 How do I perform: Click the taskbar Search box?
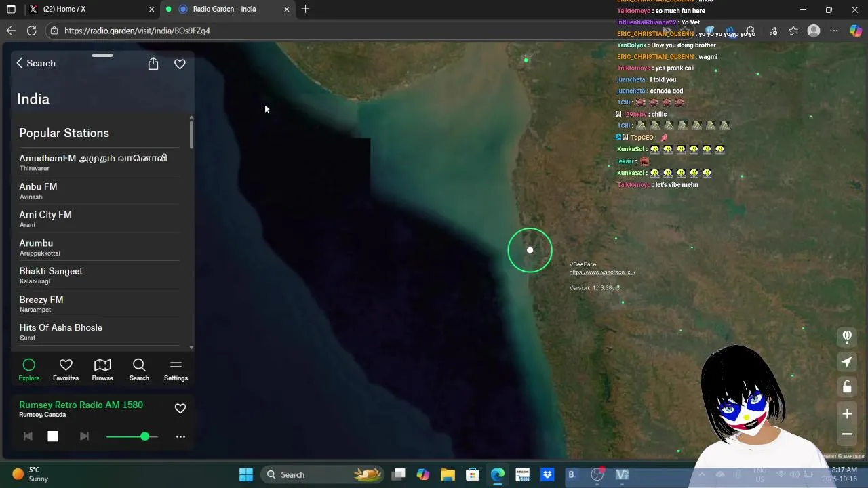[323, 474]
